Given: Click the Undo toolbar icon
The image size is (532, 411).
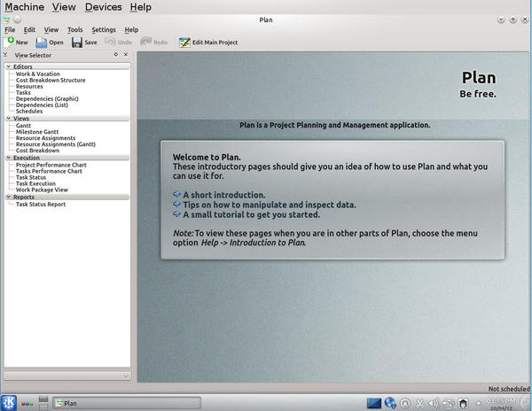Looking at the screenshot, I should [110, 42].
